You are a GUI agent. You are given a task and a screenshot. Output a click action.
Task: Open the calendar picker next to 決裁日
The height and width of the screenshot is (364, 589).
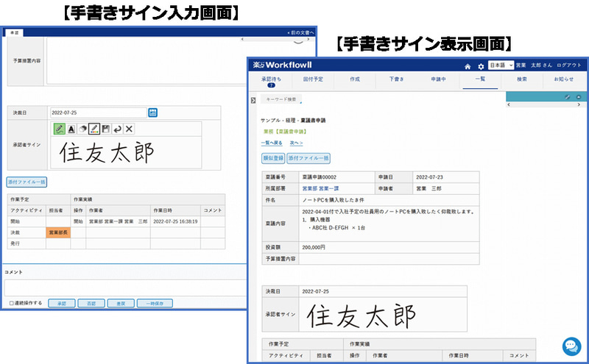point(152,113)
